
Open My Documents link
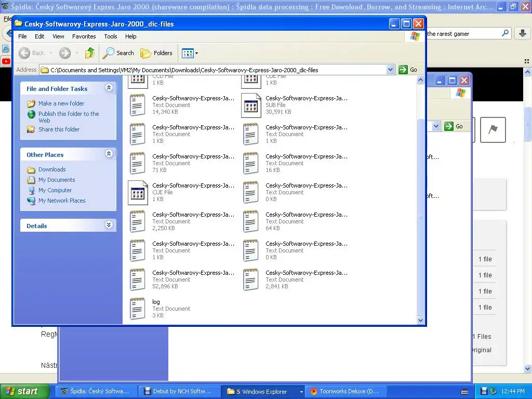point(56,180)
